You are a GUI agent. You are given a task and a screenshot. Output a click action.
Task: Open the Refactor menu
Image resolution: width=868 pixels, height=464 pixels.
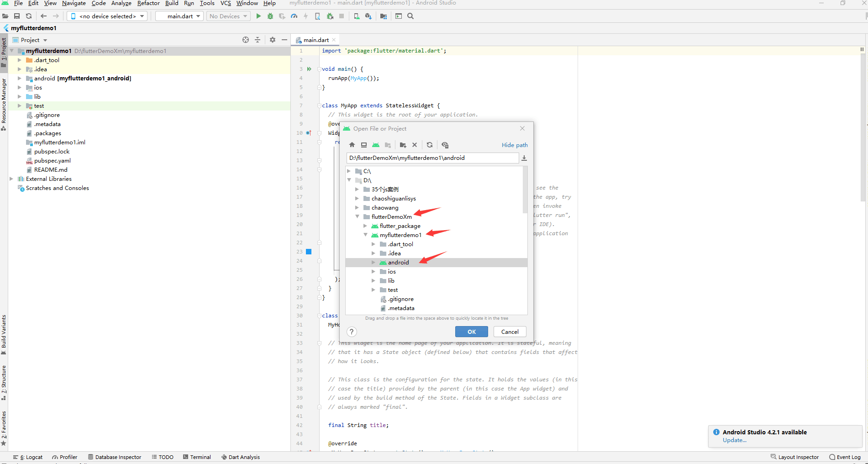pyautogui.click(x=148, y=3)
